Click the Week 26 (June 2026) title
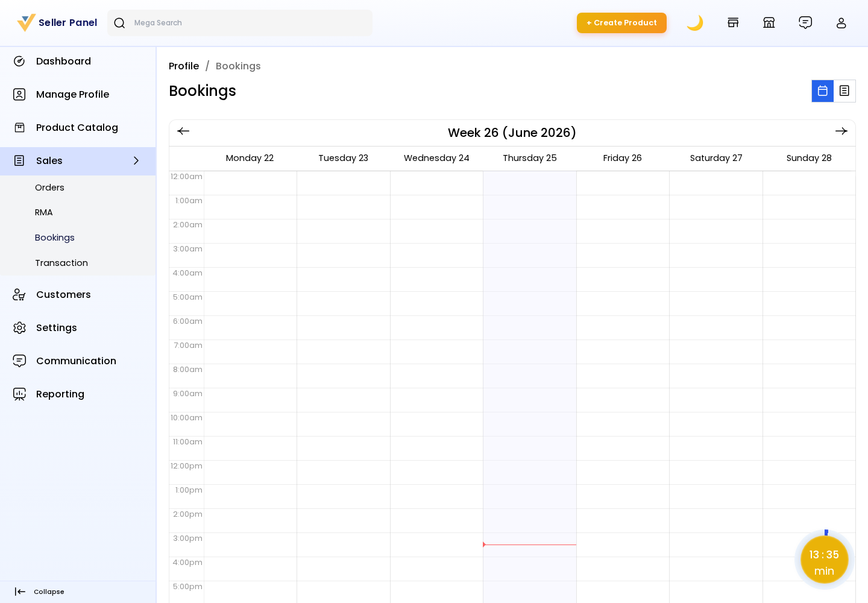Image resolution: width=868 pixels, height=603 pixels. click(x=512, y=133)
